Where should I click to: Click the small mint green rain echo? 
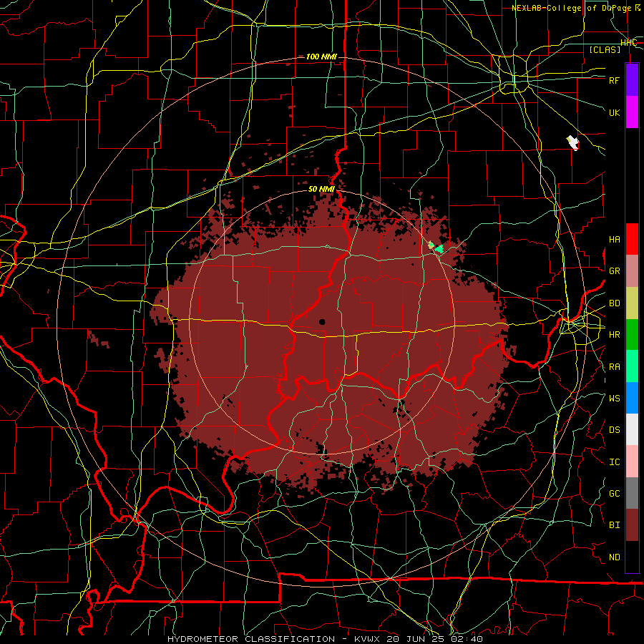(439, 248)
